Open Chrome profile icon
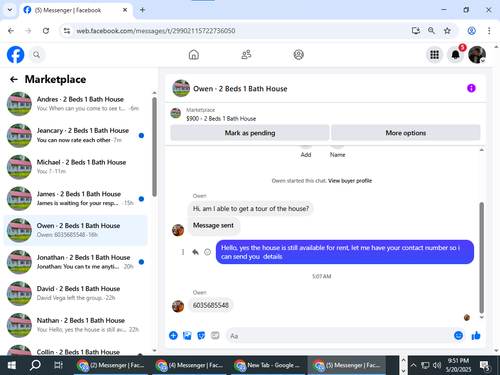 (471, 31)
